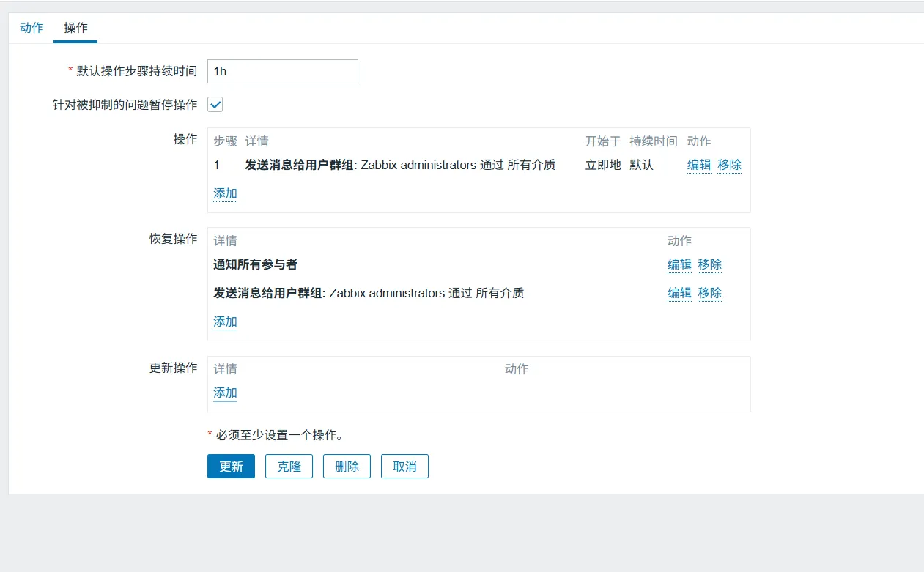Add a new 恢复操作 entry
Viewport: 924px width, 572px height.
[x=225, y=322]
